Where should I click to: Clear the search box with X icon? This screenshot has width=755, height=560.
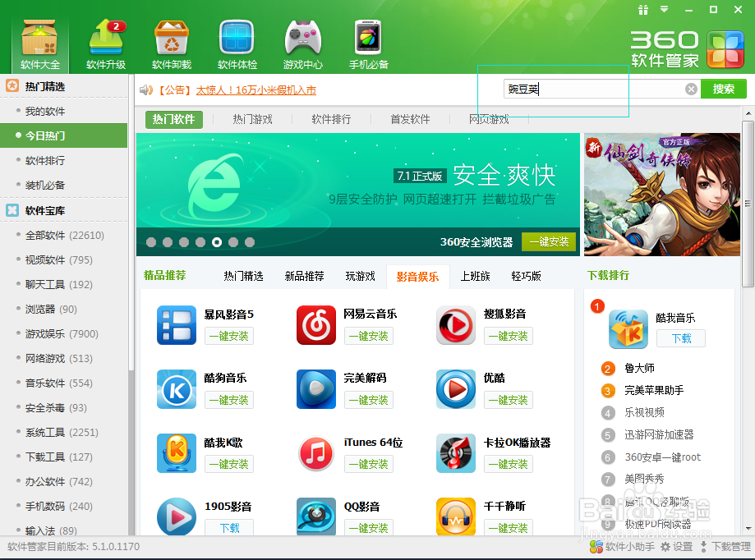[691, 89]
